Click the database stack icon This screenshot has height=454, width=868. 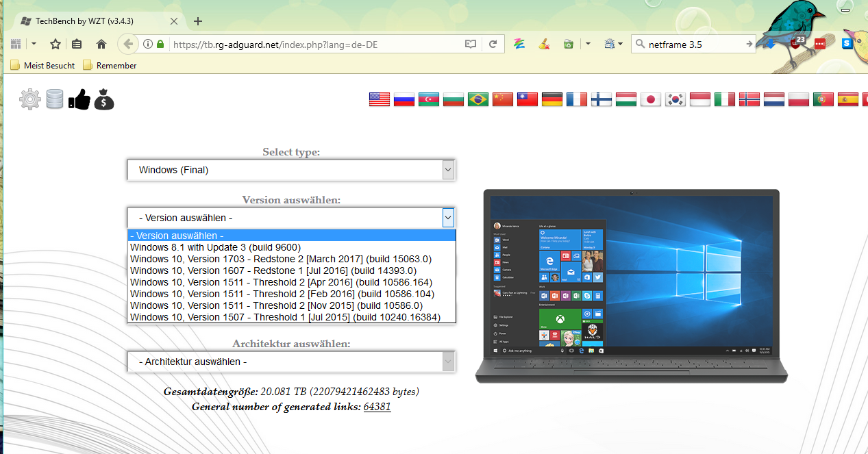point(55,99)
